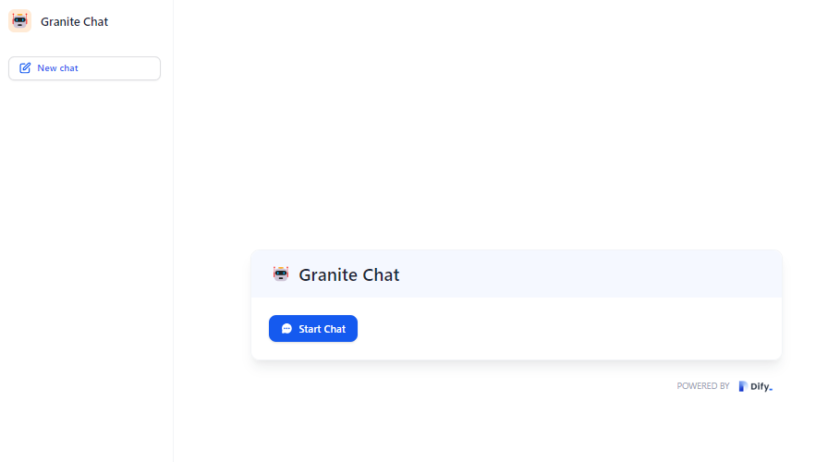Click the "Start Chat" white text label

click(x=322, y=329)
